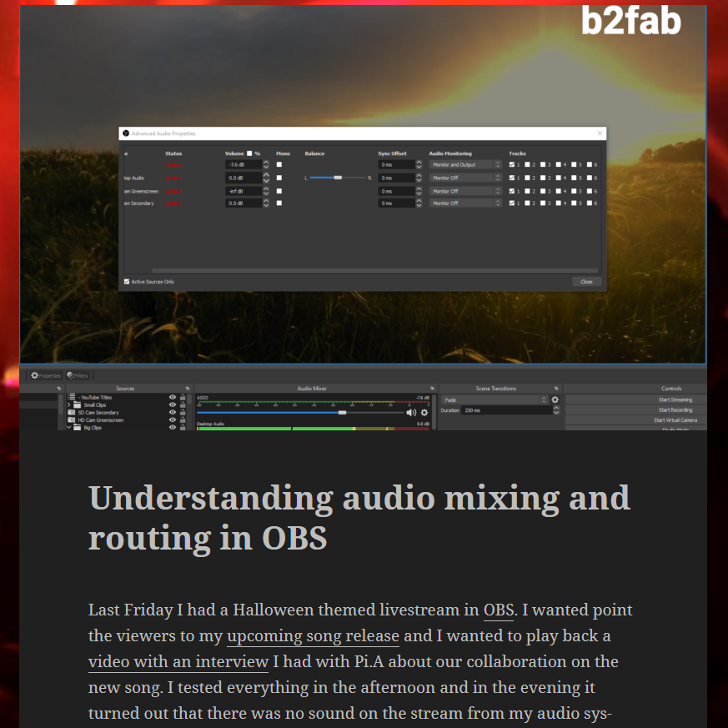Open the OBS link in the article

coord(499,610)
